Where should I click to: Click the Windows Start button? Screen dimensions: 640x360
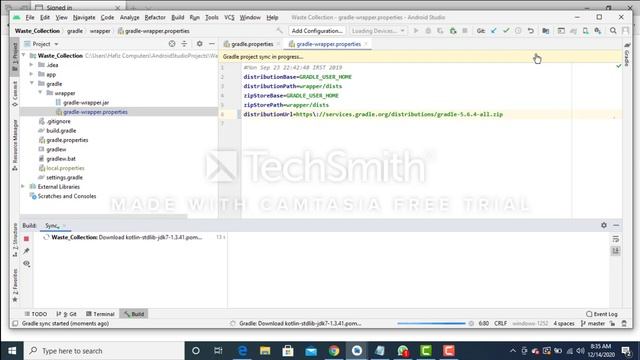pyautogui.click(x=12, y=351)
